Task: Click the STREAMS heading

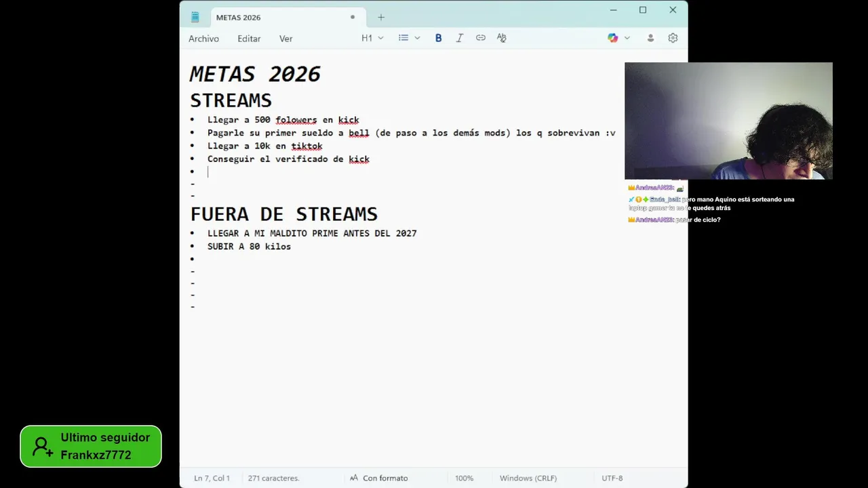Action: (231, 100)
